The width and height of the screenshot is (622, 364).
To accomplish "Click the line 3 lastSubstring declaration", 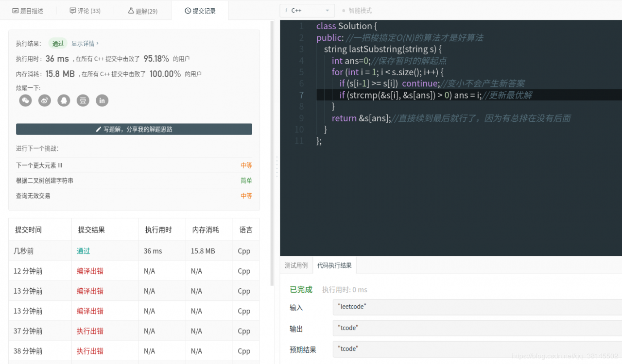I will [x=383, y=49].
